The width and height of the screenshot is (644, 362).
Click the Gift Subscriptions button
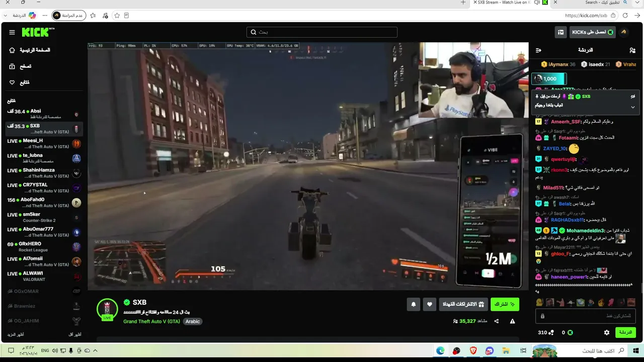pyautogui.click(x=463, y=304)
